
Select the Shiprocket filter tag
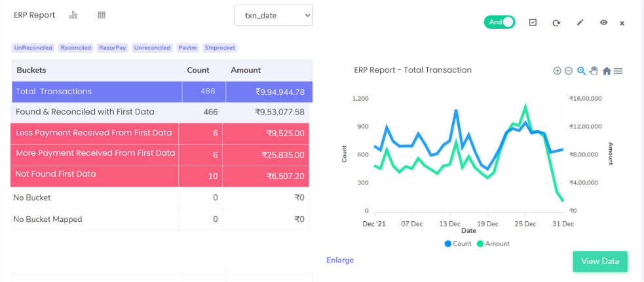219,48
